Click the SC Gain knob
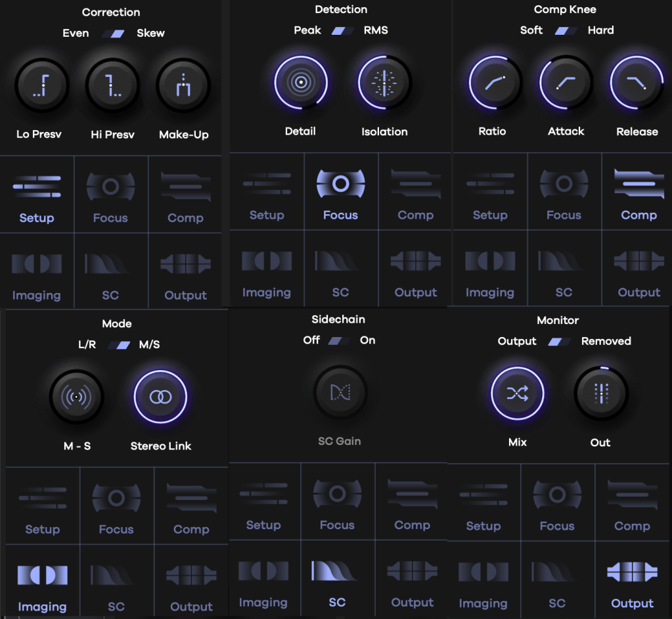This screenshot has height=619, width=672. pyautogui.click(x=340, y=393)
